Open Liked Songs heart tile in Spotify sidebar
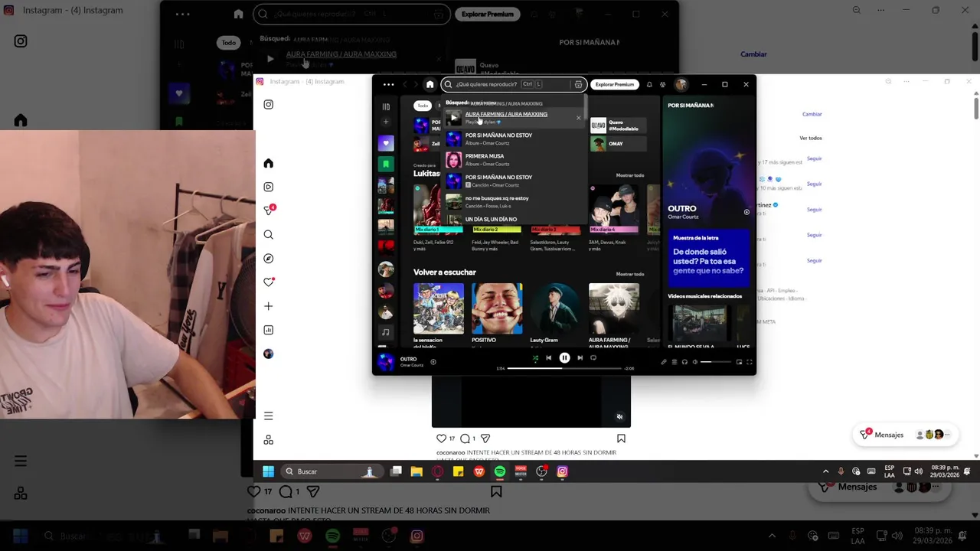This screenshot has height=551, width=980. coord(386,143)
